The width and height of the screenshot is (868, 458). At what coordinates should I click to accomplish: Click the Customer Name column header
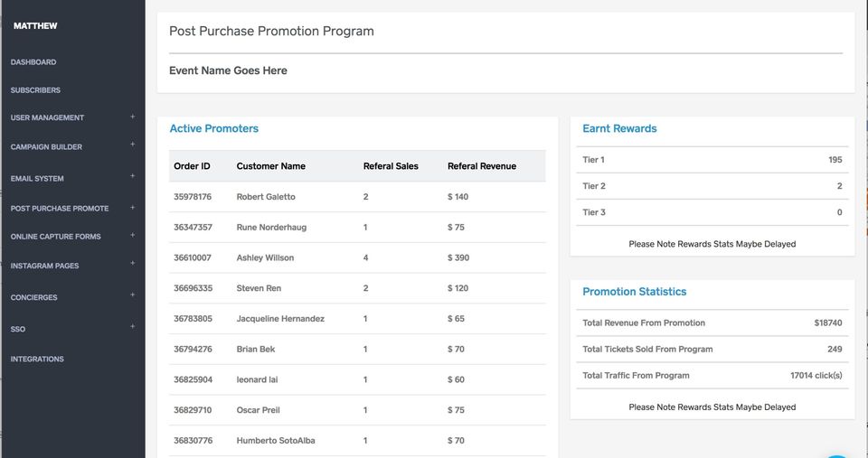tap(270, 166)
